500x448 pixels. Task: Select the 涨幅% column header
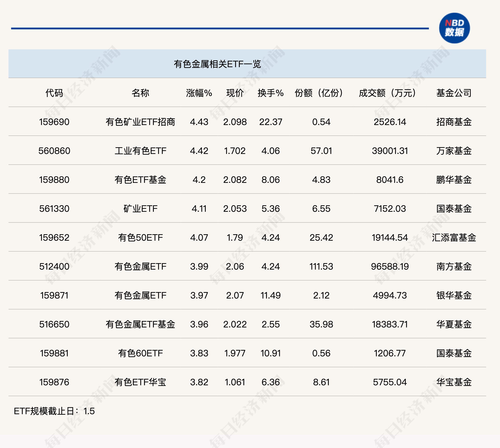point(199,93)
